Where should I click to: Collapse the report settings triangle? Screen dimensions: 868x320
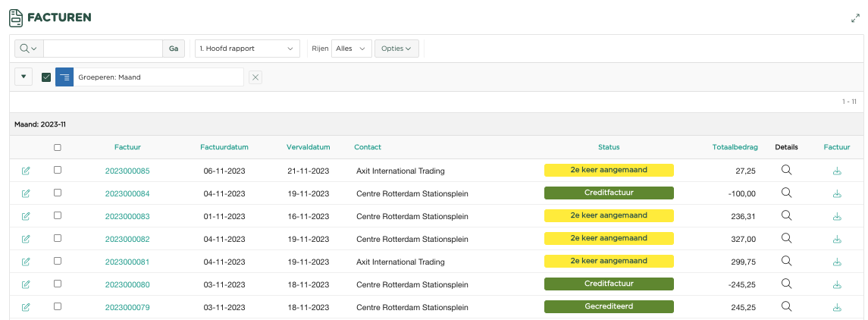click(24, 77)
